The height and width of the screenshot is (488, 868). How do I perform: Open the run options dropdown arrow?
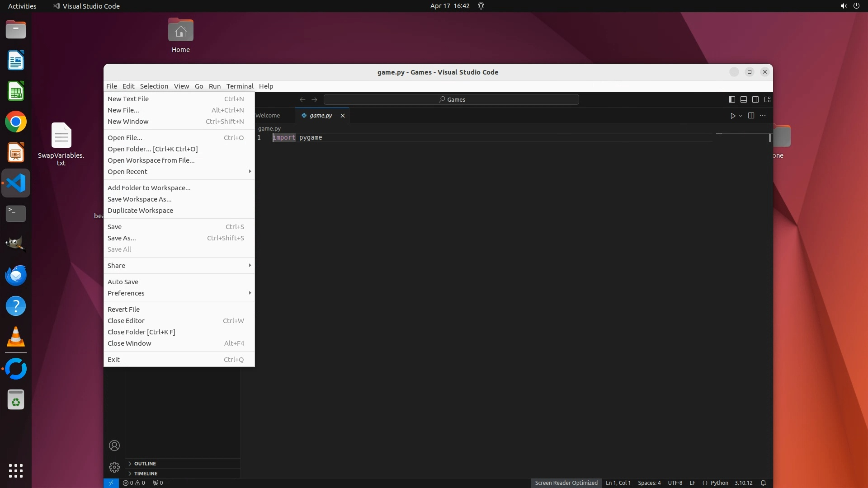tap(741, 116)
